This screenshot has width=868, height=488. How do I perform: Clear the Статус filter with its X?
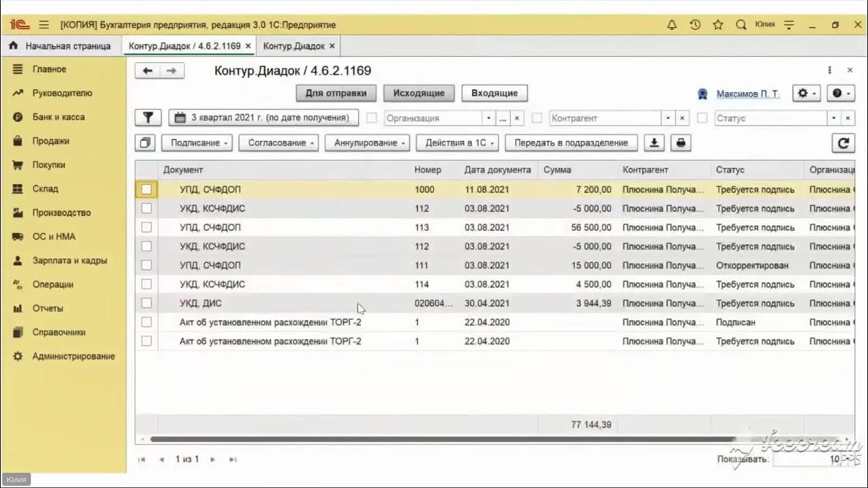click(848, 118)
